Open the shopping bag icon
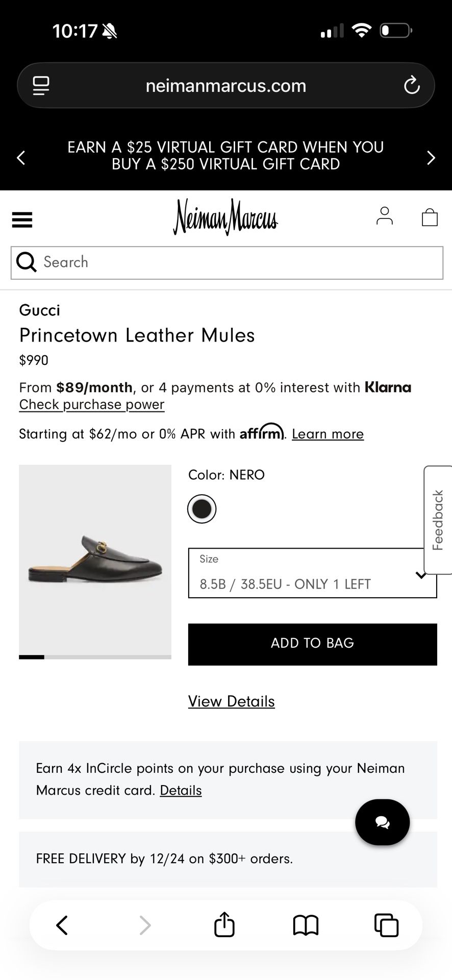 point(430,217)
